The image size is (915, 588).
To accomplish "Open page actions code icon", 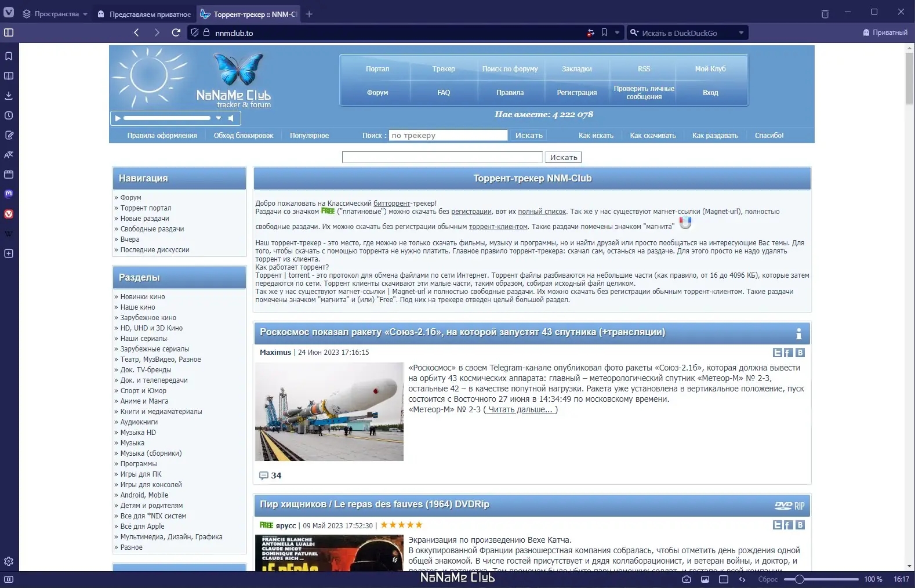I will tap(742, 579).
